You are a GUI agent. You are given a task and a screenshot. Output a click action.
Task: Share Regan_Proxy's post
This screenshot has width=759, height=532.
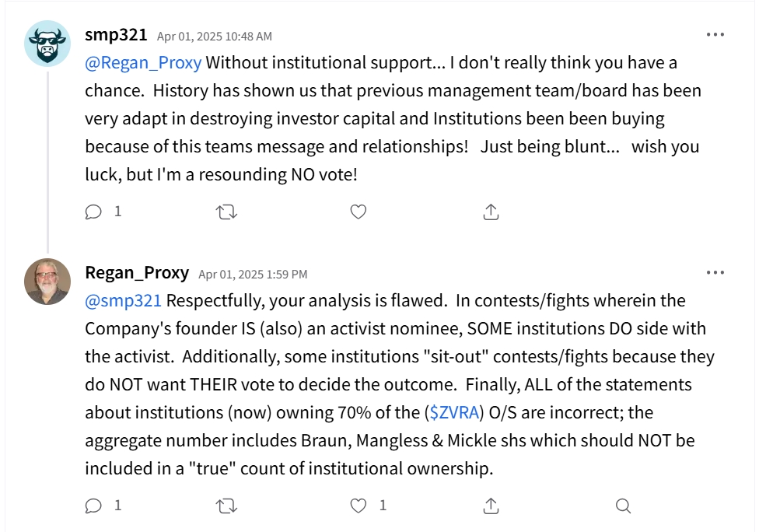491,506
